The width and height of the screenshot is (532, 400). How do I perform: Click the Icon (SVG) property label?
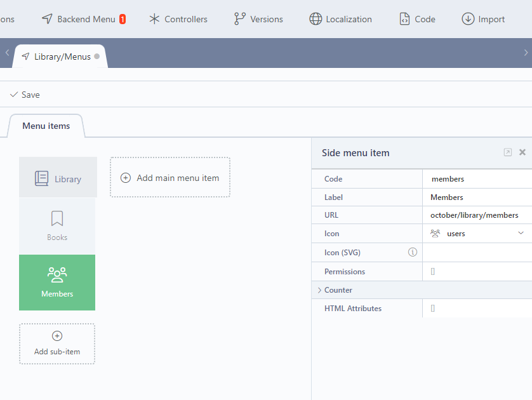coord(342,253)
